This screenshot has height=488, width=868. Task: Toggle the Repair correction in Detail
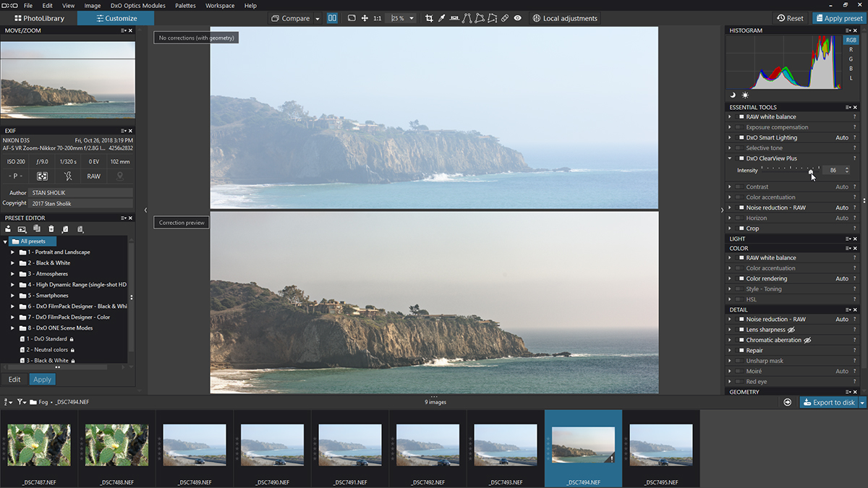coord(740,351)
